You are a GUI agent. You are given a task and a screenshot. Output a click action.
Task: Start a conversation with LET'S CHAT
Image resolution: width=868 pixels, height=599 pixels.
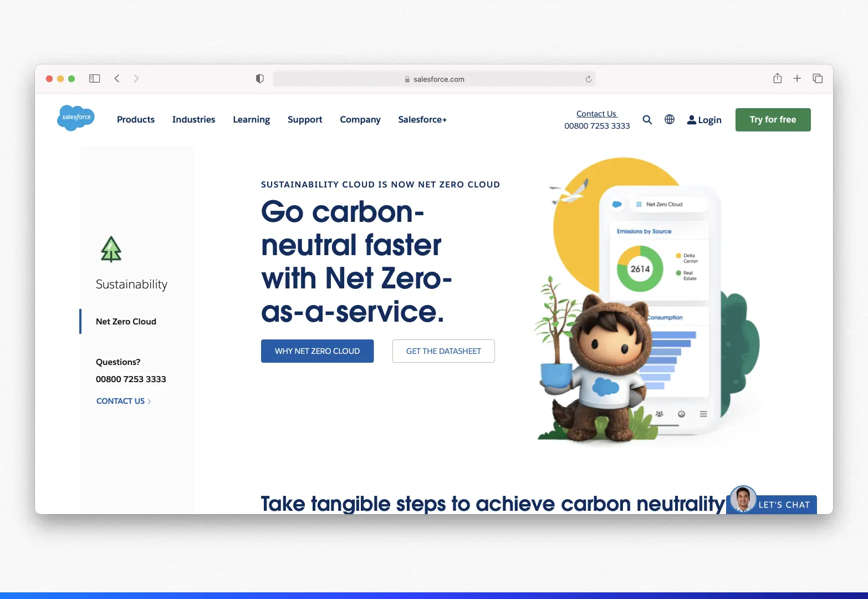click(x=783, y=504)
